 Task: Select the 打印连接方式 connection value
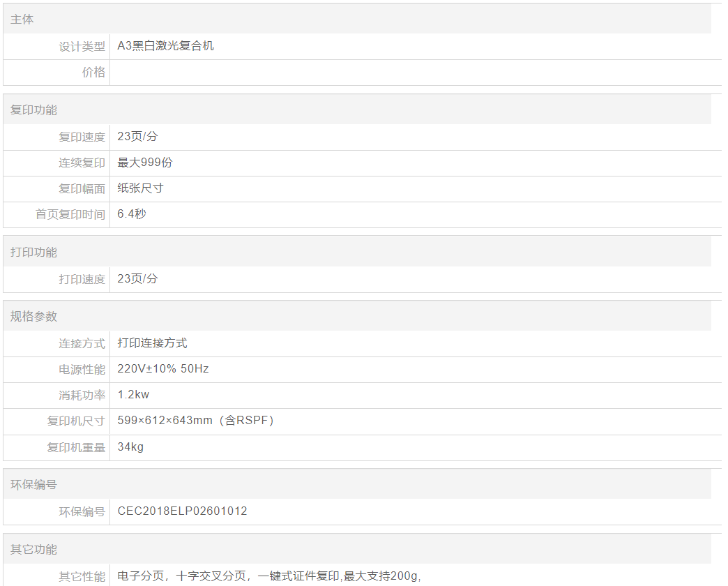[152, 343]
